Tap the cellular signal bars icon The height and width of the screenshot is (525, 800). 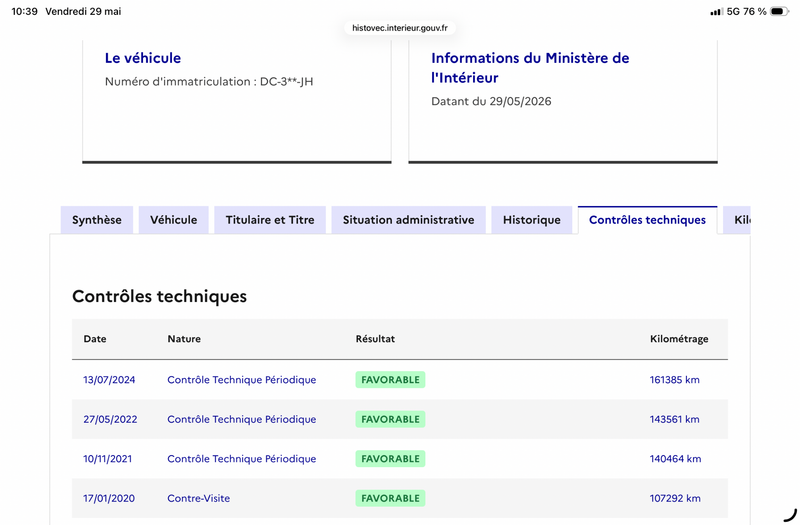pyautogui.click(x=716, y=11)
